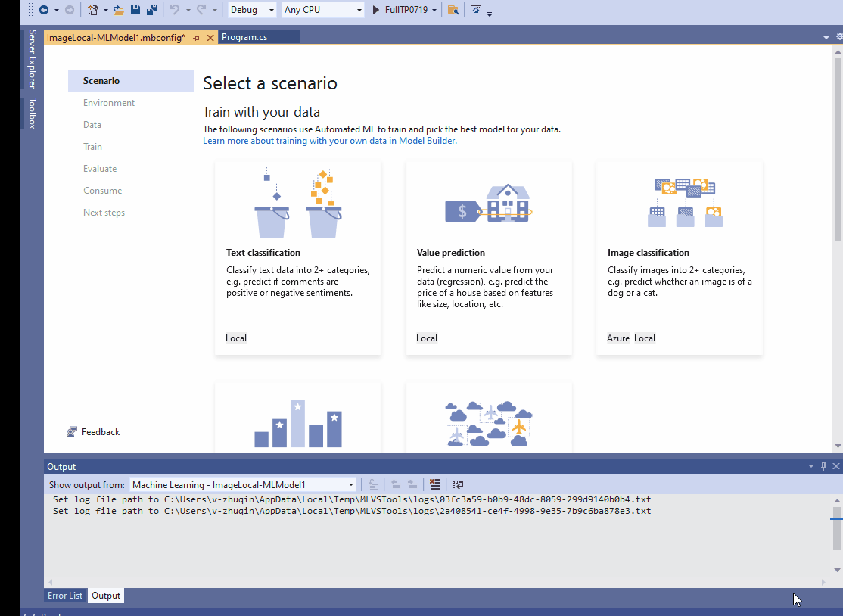The height and width of the screenshot is (616, 843).
Task: Expand the Navigate Backward history dropdown arrow
Action: (x=57, y=10)
